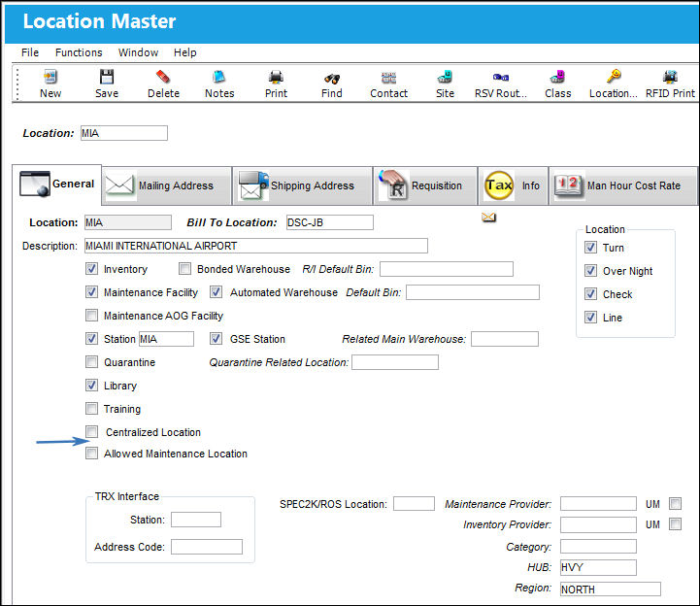
Task: Uncheck the Line location checkbox
Action: tap(590, 317)
